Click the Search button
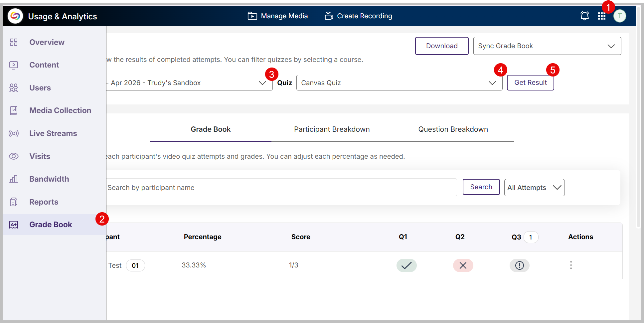Screen dimensions: 644x323 point(481,187)
